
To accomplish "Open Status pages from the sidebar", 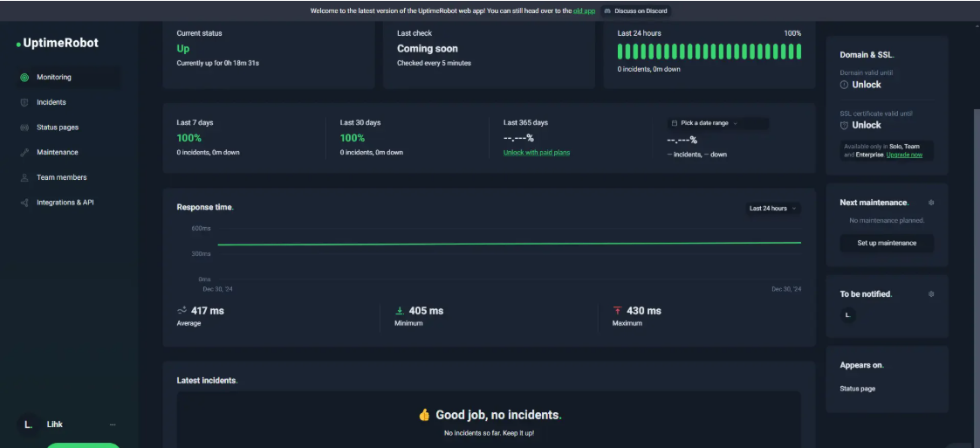I will pos(58,128).
